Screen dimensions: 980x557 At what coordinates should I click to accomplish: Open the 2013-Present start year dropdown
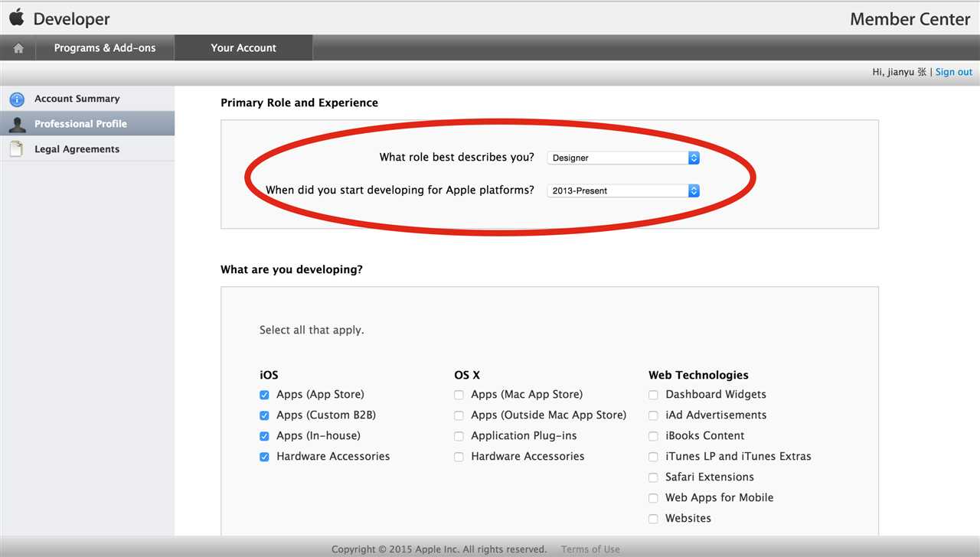click(623, 191)
